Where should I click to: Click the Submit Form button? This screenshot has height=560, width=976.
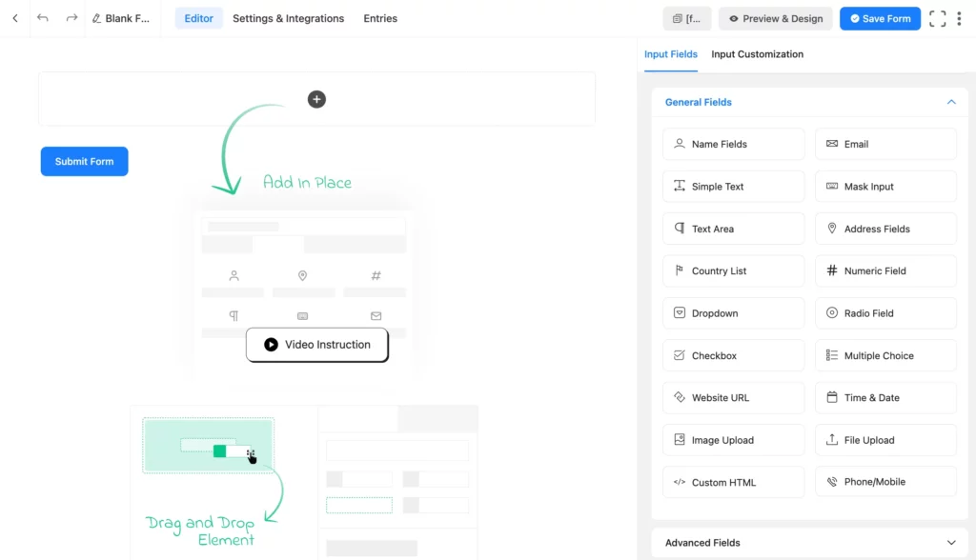coord(84,161)
